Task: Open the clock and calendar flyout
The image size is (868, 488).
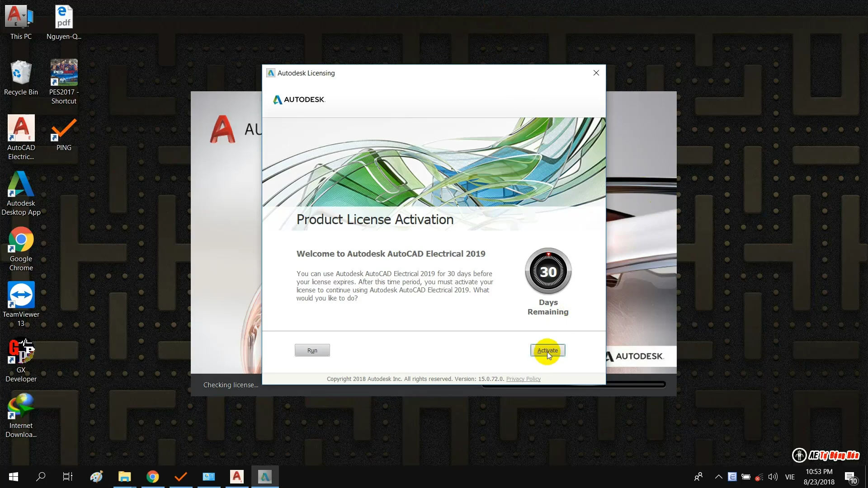Action: click(x=819, y=477)
